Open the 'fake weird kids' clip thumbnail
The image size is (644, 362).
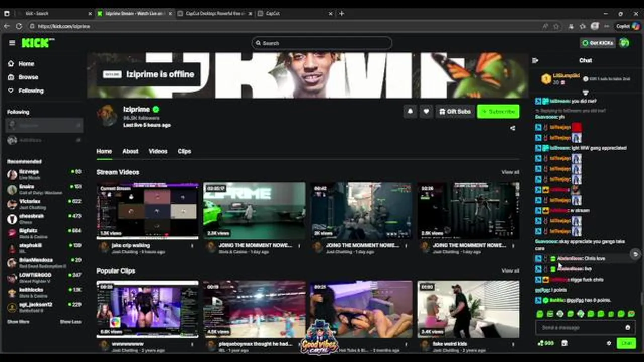pos(468,309)
